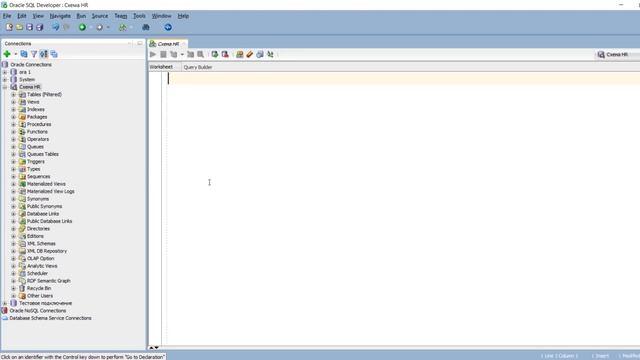Click the SQL Worksheet icon in main toolbar
This screenshot has height=360, width=640.
coord(122,27)
